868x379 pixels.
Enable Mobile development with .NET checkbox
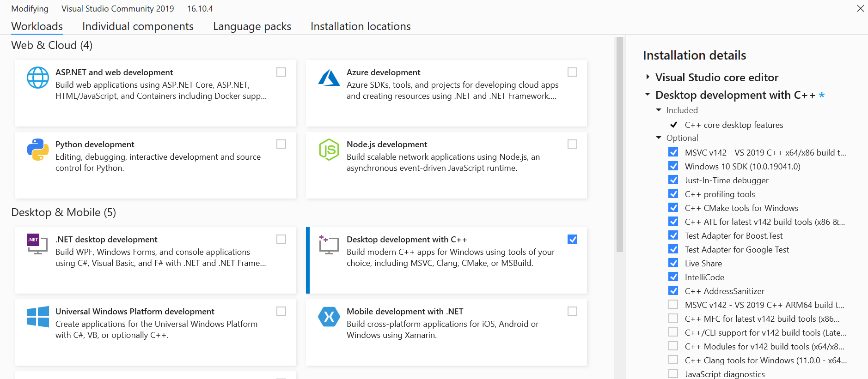pyautogui.click(x=572, y=311)
